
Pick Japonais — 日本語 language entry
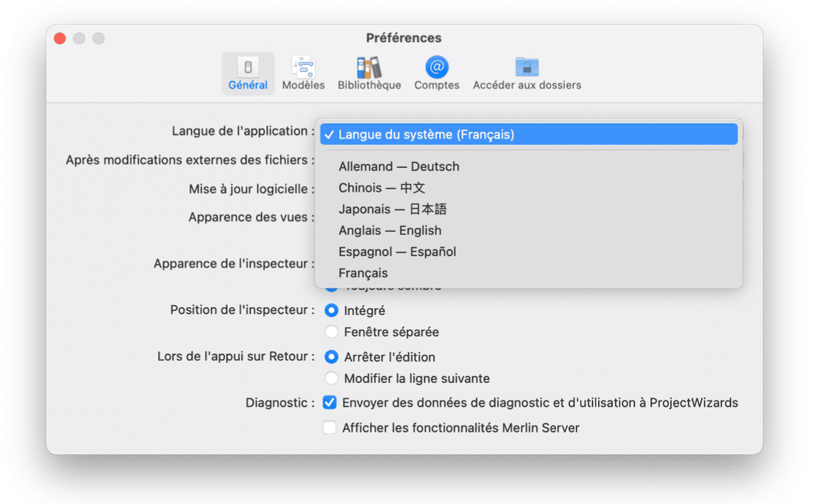(392, 209)
